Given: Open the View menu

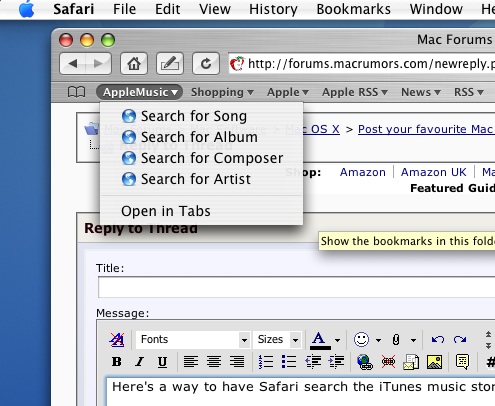Looking at the screenshot, I should (215, 9).
